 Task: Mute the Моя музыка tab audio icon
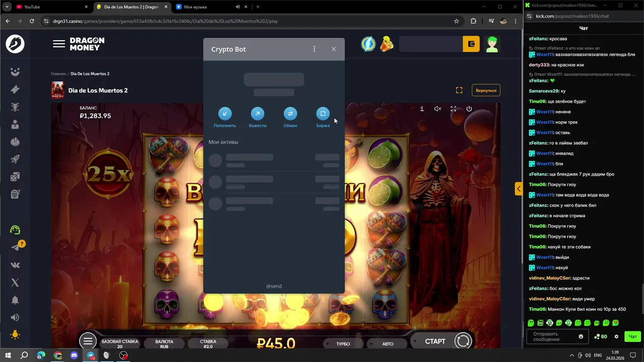pyautogui.click(x=237, y=7)
